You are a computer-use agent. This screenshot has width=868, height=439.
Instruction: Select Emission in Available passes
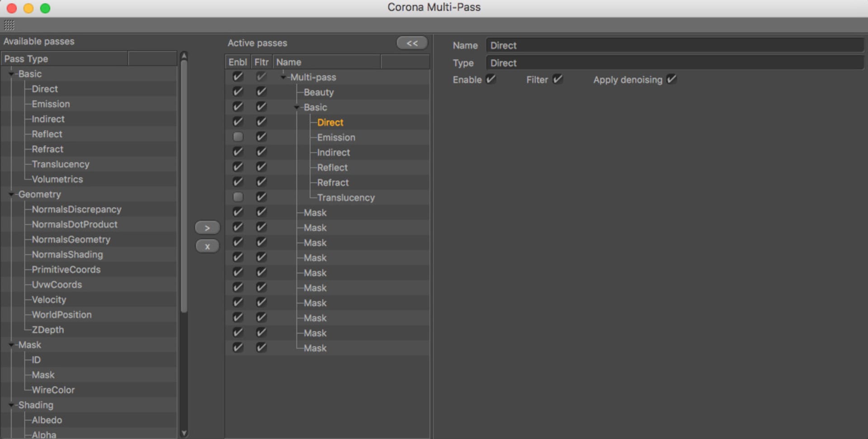coord(51,104)
